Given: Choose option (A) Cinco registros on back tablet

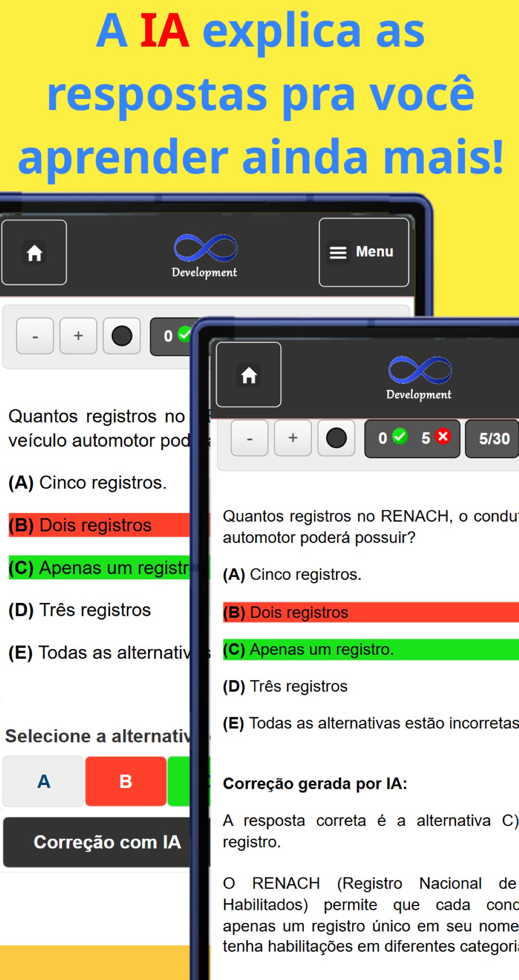Looking at the screenshot, I should (87, 483).
